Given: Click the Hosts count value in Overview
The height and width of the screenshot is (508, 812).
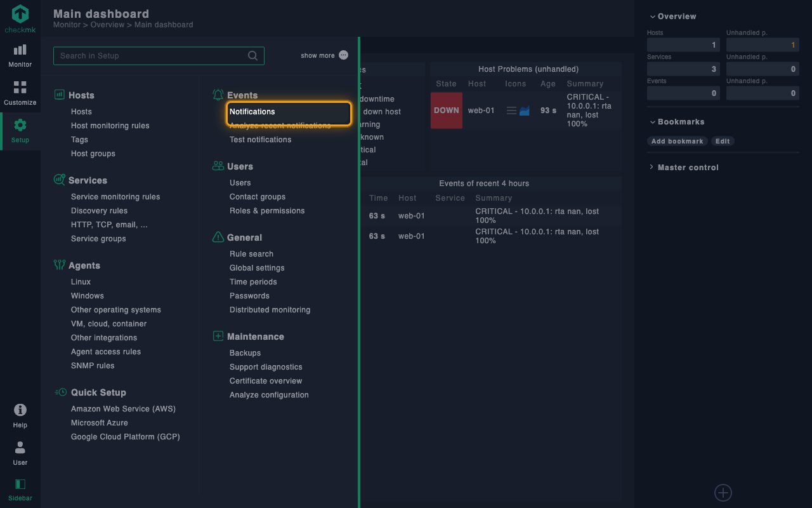Looking at the screenshot, I should click(683, 45).
